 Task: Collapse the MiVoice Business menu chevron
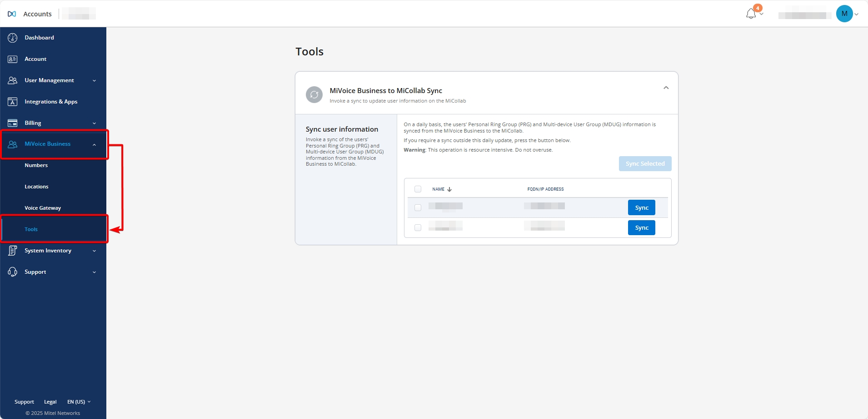(x=95, y=145)
